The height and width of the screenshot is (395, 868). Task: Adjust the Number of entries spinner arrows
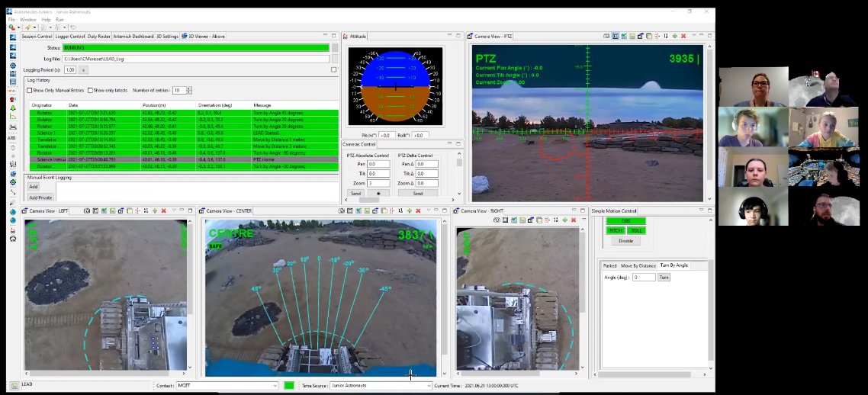[188, 90]
